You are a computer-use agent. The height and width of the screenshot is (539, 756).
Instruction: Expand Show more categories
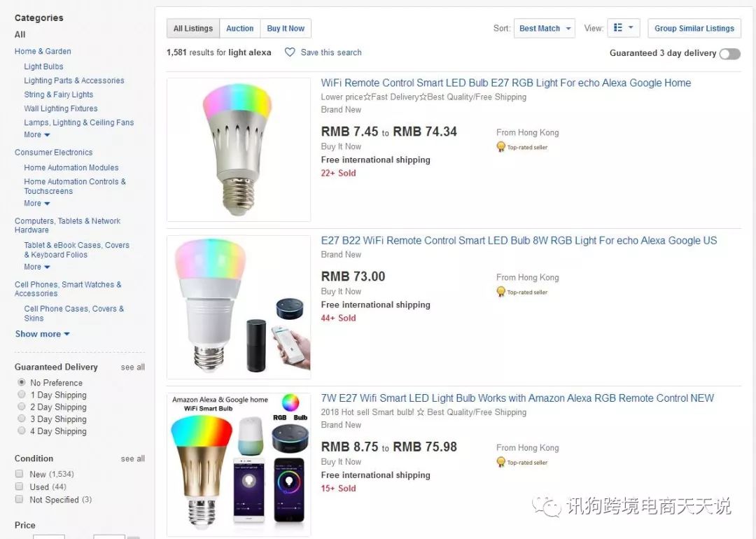(42, 334)
